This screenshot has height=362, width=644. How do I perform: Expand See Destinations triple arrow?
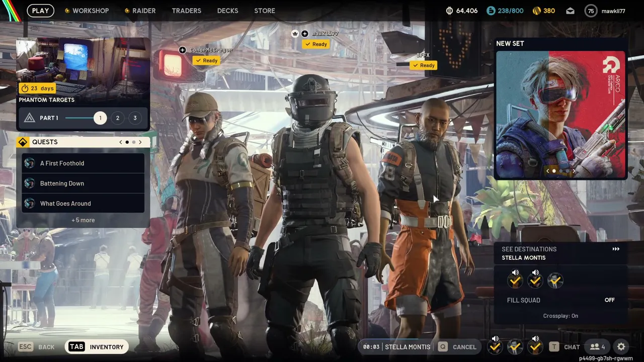click(x=616, y=249)
